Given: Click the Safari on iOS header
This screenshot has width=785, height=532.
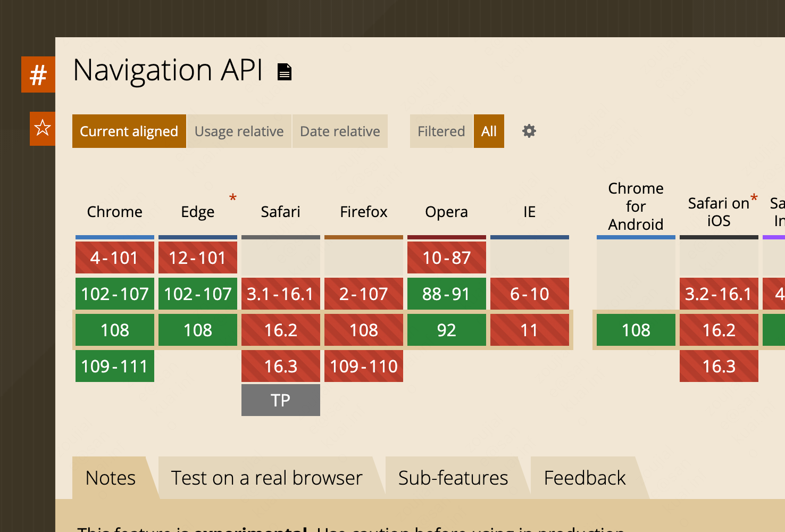Looking at the screenshot, I should [719, 212].
